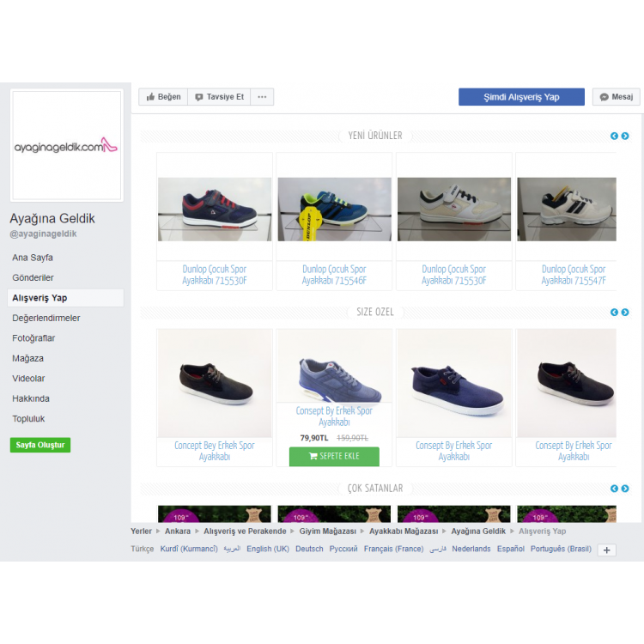Open Mağaza in sidebar
Screen dimensions: 644x644
[27, 358]
